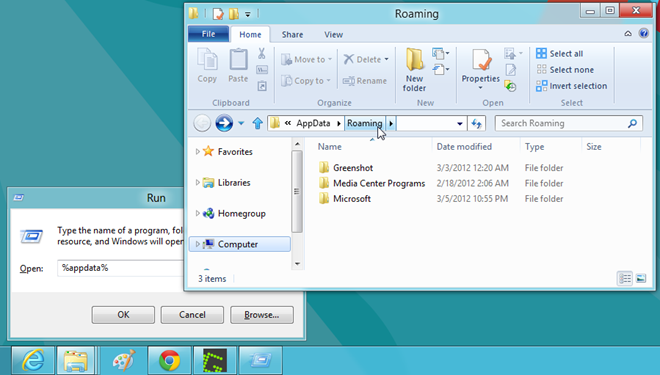
Task: Switch to Large icons view icon
Action: [641, 278]
